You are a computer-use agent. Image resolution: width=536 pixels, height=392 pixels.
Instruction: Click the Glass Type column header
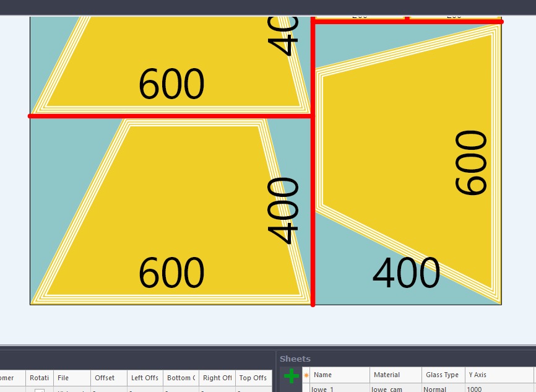pyautogui.click(x=442, y=375)
